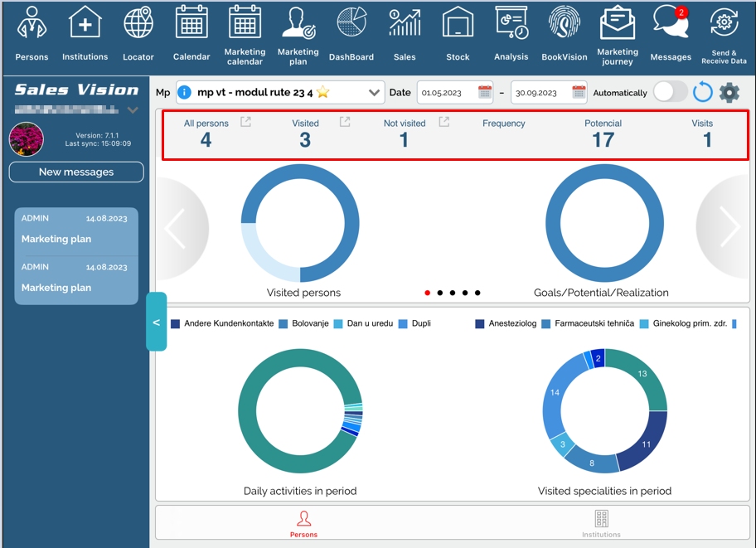Select the Persons bottom tab

pos(303,523)
